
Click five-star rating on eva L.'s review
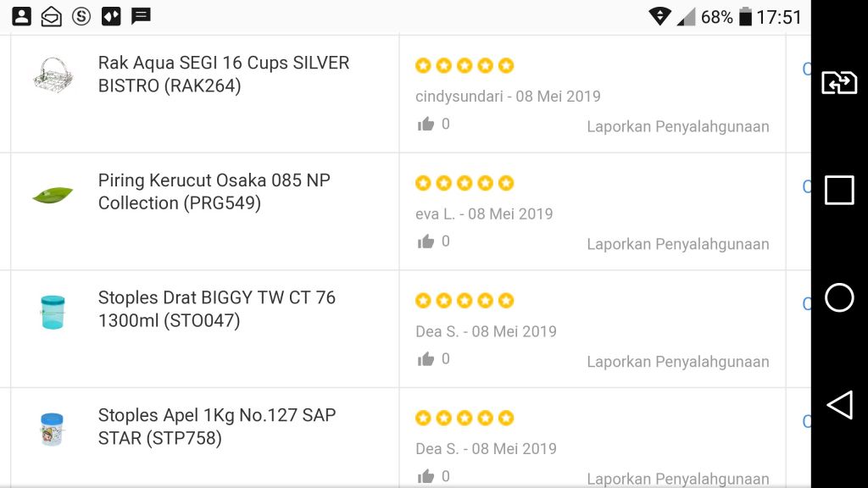click(465, 183)
